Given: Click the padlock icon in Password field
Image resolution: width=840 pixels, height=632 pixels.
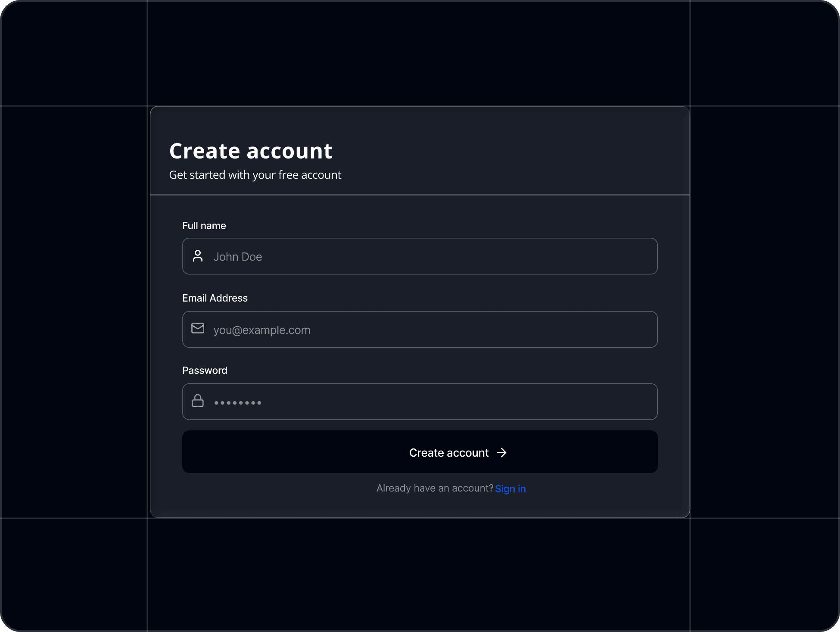Looking at the screenshot, I should (198, 401).
